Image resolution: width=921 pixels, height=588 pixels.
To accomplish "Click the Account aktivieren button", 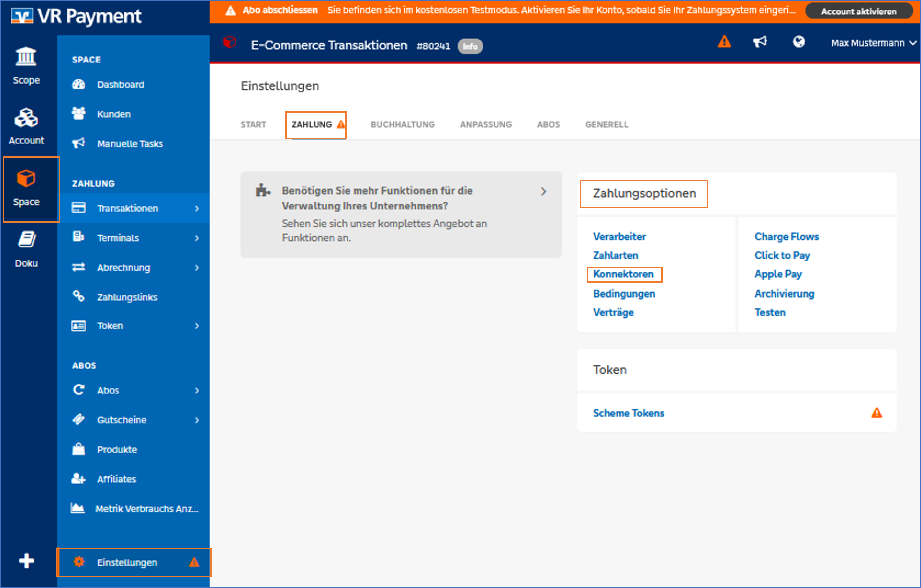I will (x=859, y=11).
